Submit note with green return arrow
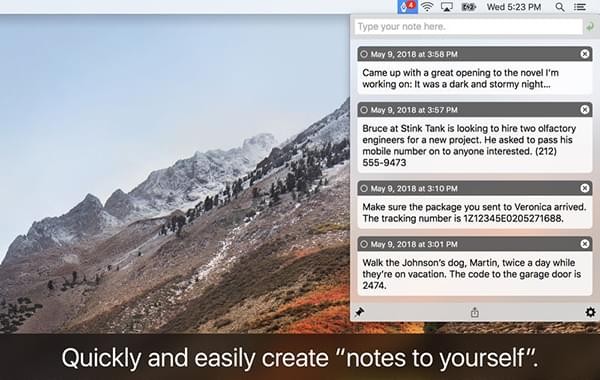Image resolution: width=600 pixels, height=380 pixels. point(590,27)
